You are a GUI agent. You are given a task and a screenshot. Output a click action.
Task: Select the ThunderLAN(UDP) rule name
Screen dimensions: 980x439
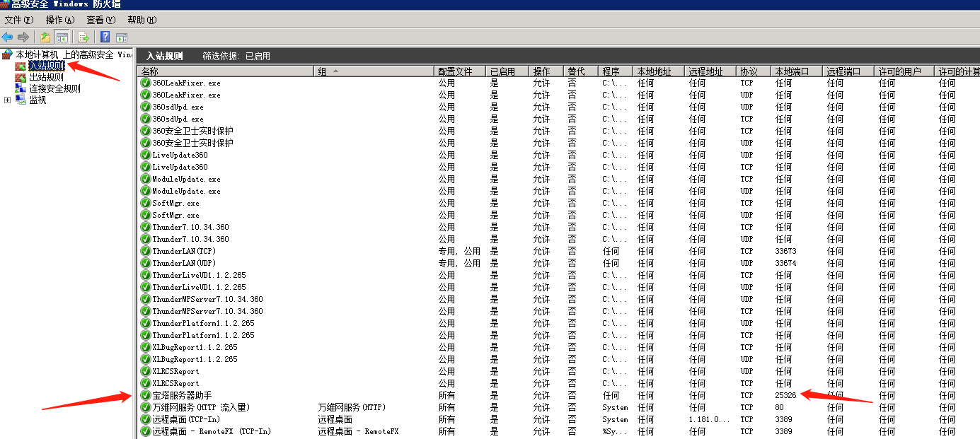184,263
